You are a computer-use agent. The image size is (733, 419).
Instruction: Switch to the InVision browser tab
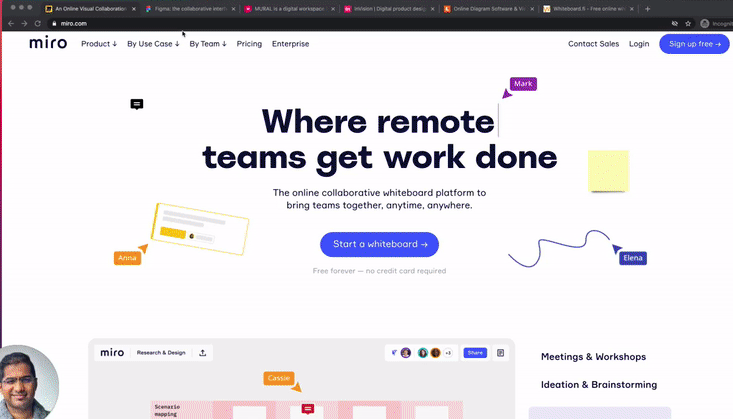tap(389, 9)
